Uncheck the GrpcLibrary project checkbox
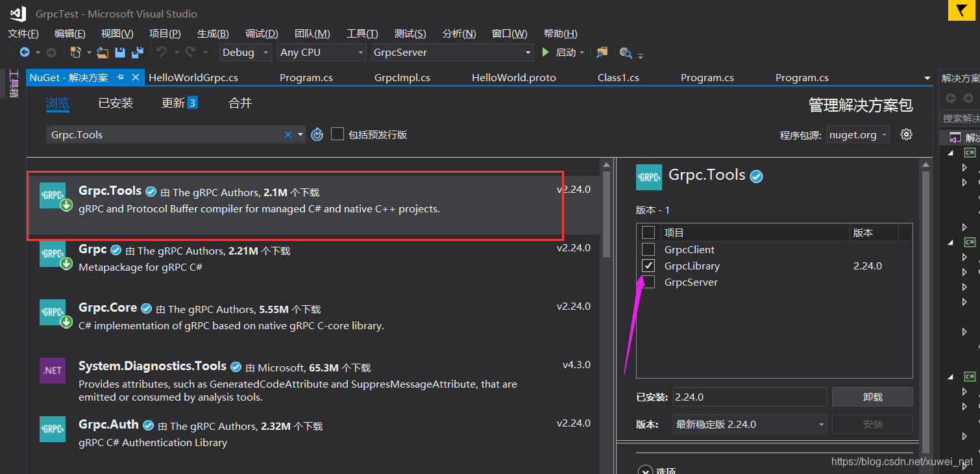Screen dimensions: 980x474 (648, 266)
